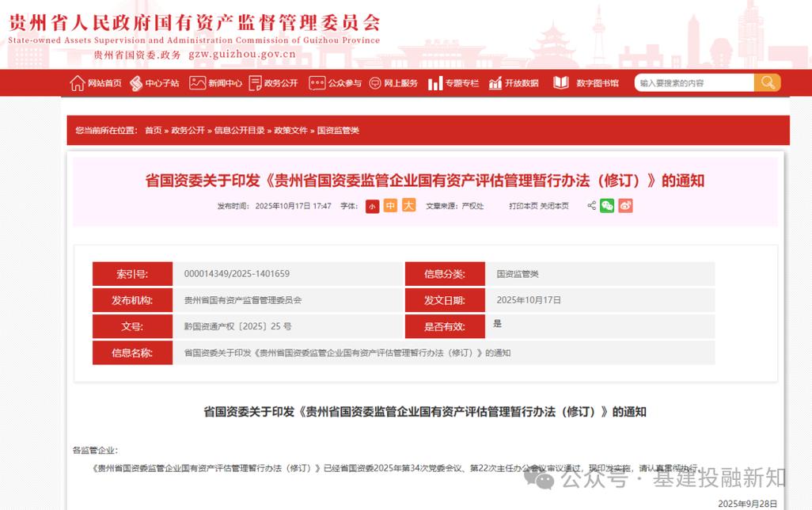The height and width of the screenshot is (510, 812).
Task: Select 公众参与 in the navigation bar
Action: [335, 83]
